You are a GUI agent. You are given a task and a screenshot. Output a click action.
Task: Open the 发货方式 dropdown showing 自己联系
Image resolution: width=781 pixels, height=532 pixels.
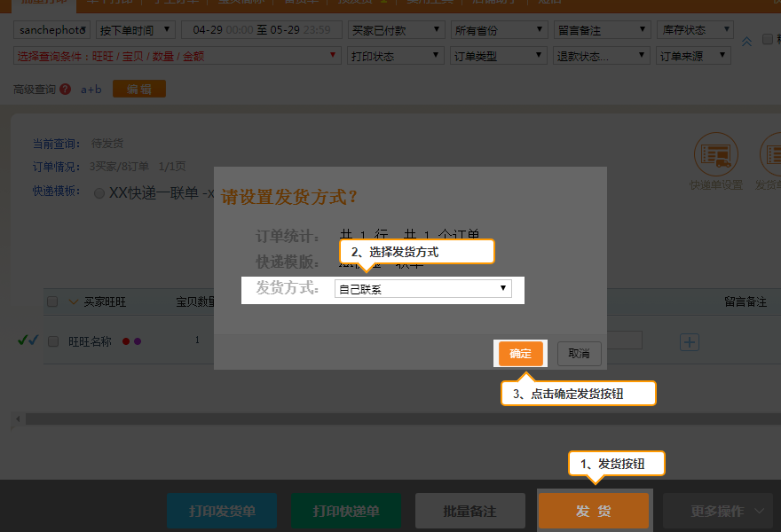click(x=422, y=289)
